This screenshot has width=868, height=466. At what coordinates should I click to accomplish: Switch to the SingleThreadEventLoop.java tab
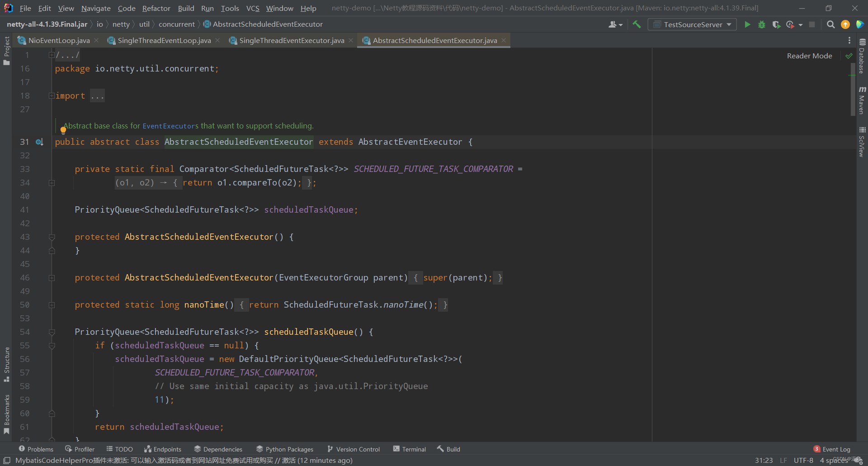coord(164,40)
